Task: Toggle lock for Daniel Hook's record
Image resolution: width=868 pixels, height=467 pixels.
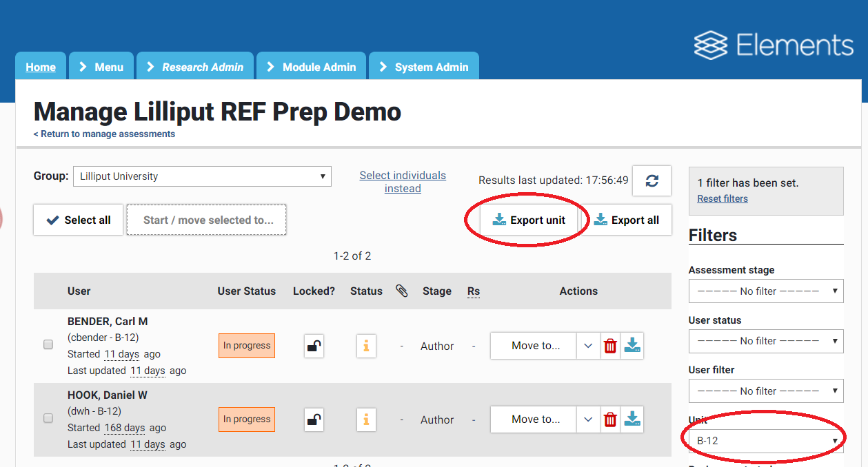Action: pos(314,419)
